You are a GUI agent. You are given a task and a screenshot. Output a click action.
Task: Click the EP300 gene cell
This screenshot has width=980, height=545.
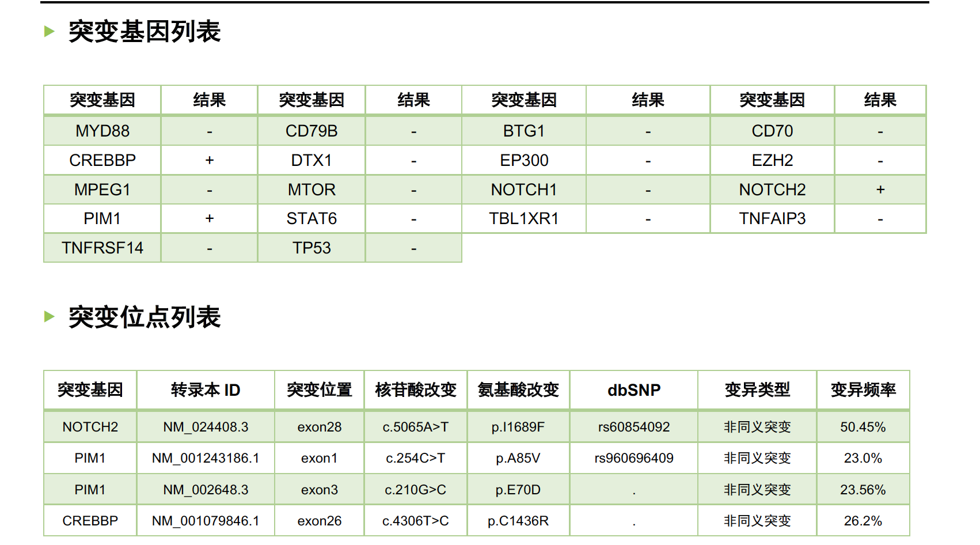(524, 160)
